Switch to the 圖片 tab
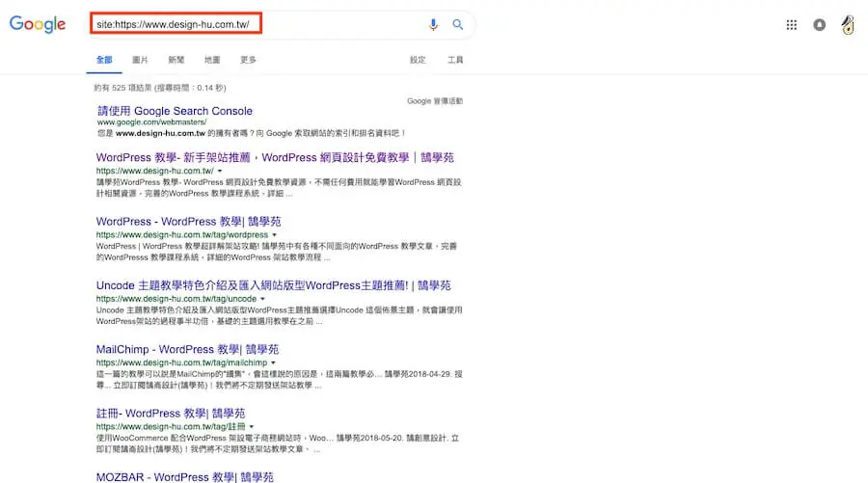 140,60
